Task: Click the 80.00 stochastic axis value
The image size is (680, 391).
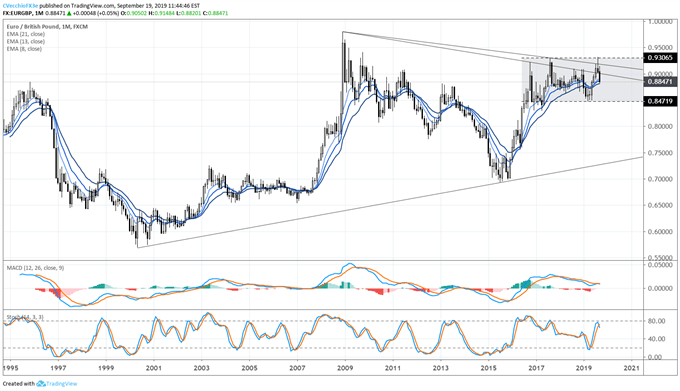Action: click(657, 321)
